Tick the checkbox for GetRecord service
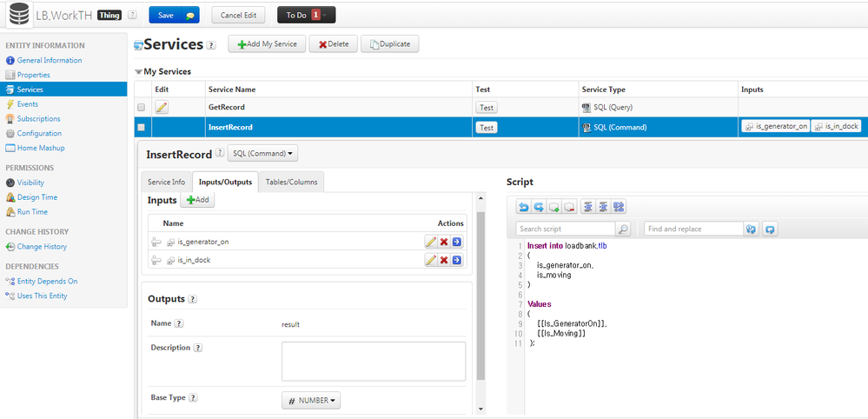Viewport: 868px width, 419px height. tap(141, 108)
